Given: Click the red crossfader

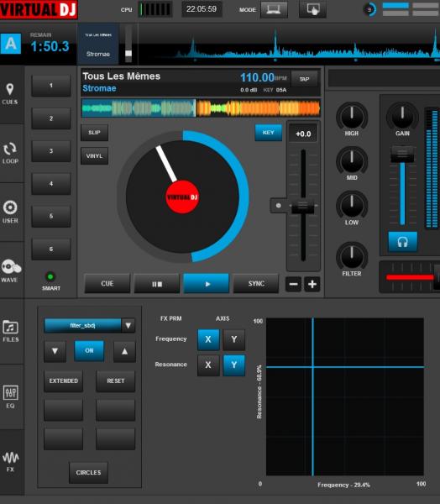Looking at the screenshot, I should tap(410, 277).
